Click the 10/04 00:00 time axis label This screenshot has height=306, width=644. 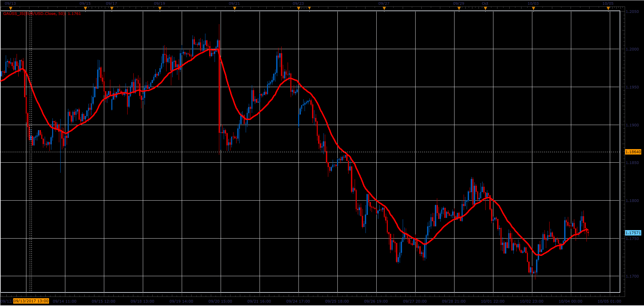point(571,301)
